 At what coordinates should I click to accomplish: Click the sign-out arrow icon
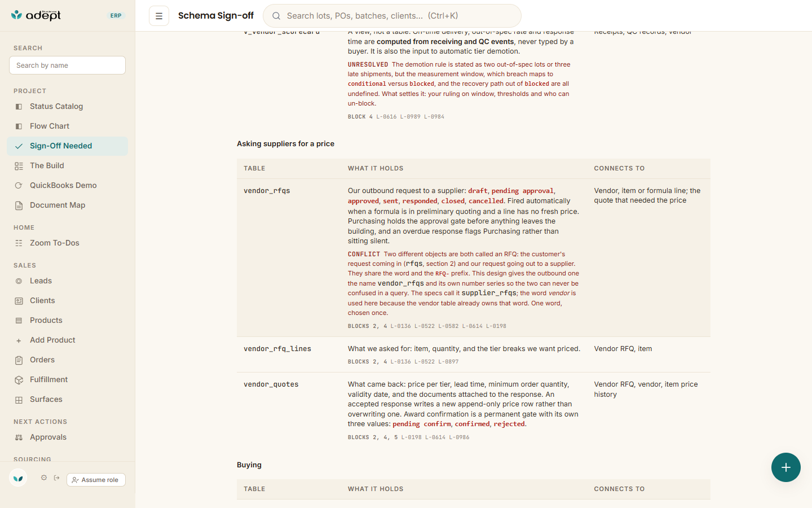[57, 478]
